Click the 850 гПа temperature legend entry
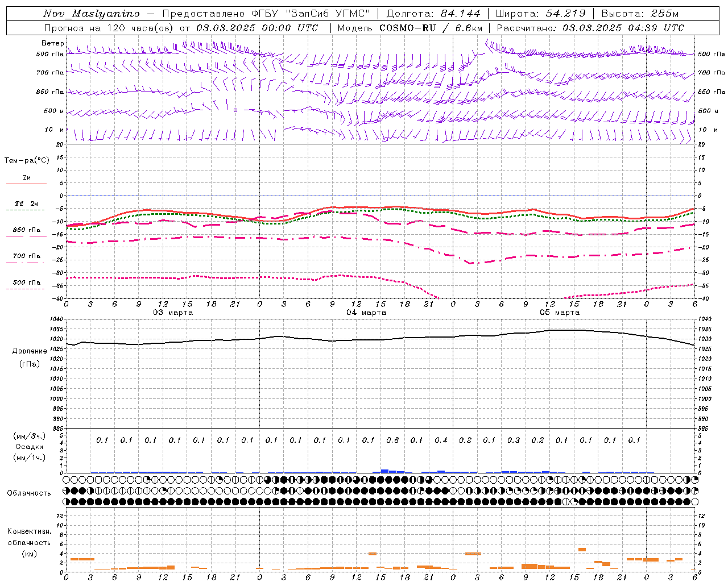 tap(27, 230)
